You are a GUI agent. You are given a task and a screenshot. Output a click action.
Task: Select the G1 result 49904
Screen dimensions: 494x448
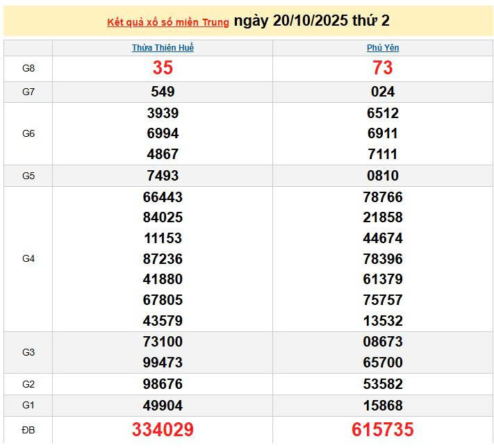tap(163, 406)
